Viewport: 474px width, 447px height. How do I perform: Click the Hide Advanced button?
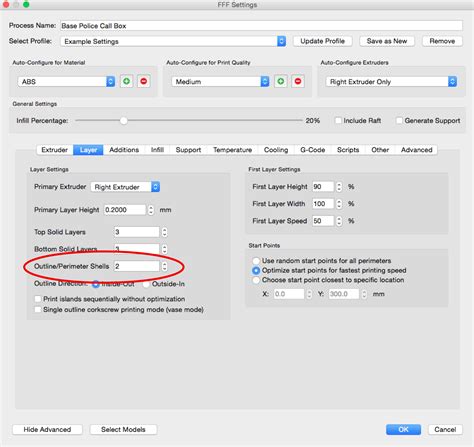pos(47,429)
